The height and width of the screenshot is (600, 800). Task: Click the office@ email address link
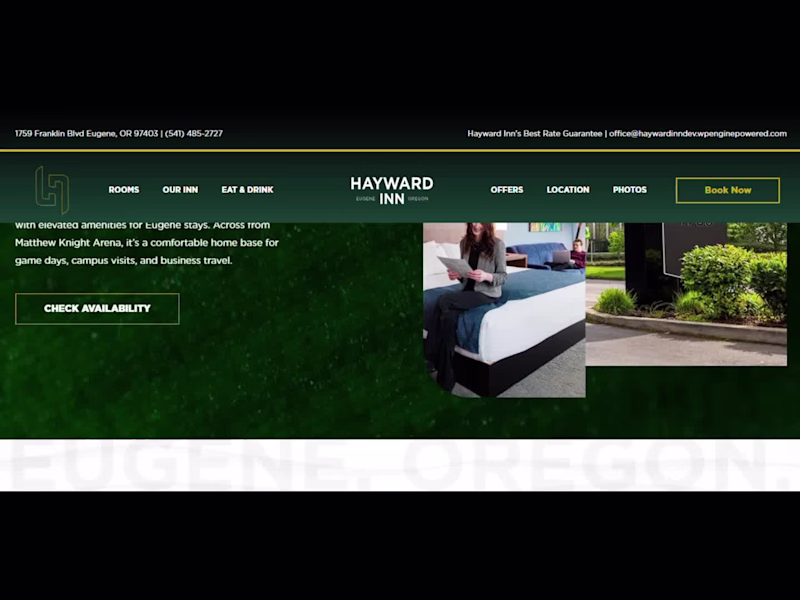pos(697,134)
